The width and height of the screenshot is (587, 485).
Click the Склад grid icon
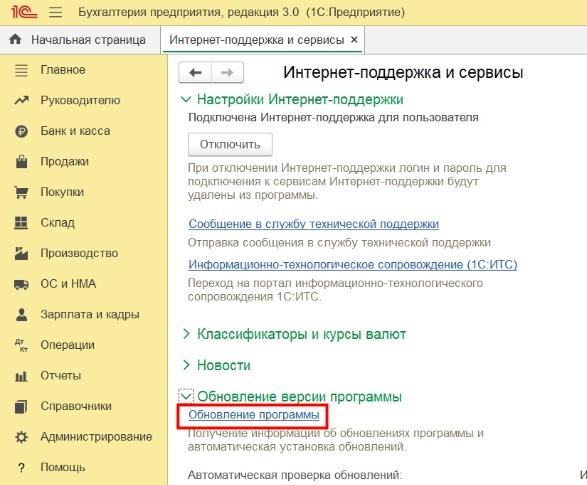21,223
